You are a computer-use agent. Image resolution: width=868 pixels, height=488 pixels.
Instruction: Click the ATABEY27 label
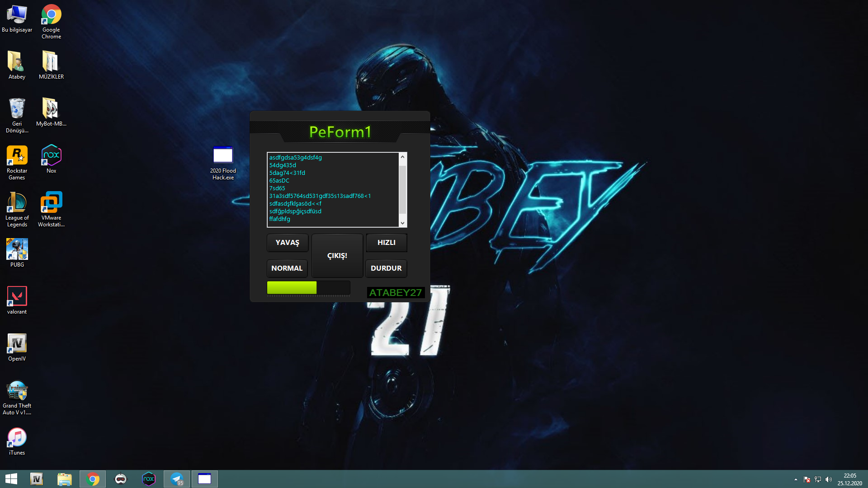(396, 293)
